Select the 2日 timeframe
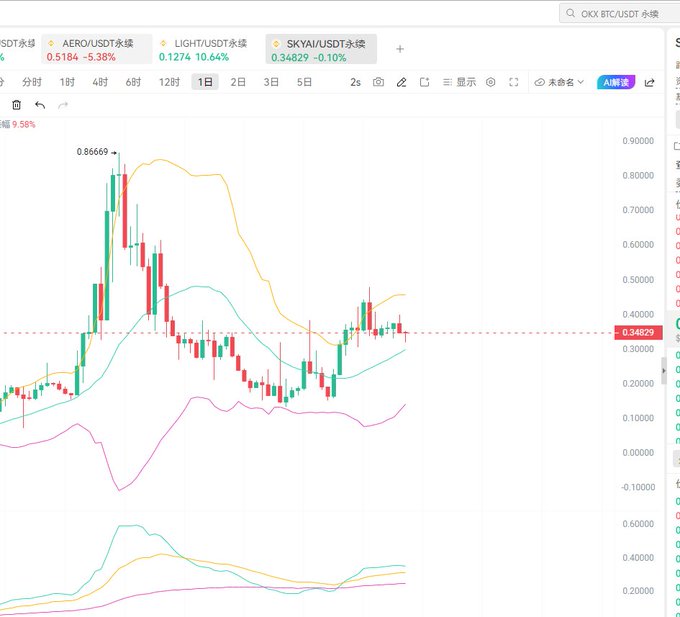This screenshot has width=680, height=617. point(238,82)
